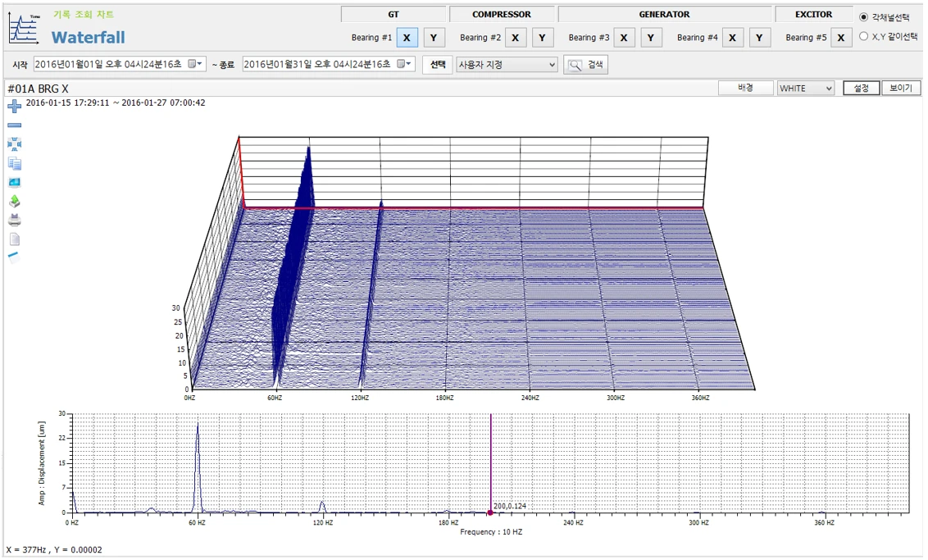Open the start date calendar picker
Viewport: 928px width, 560px height.
click(195, 64)
